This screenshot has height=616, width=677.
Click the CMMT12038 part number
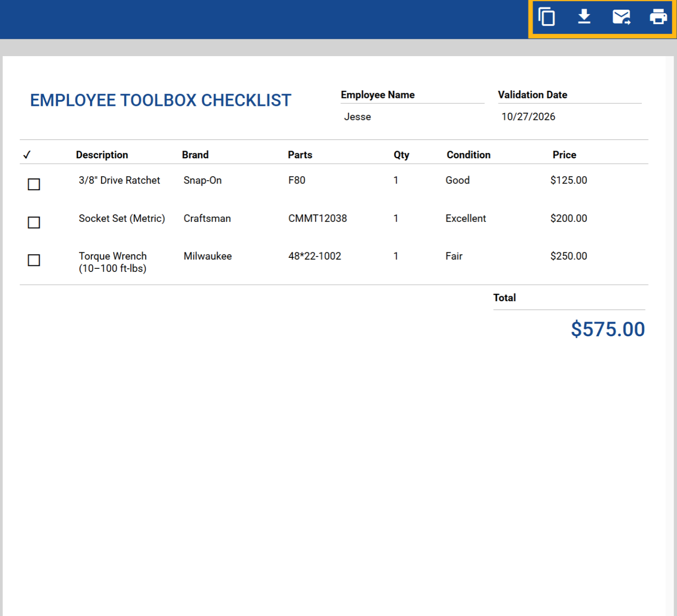[317, 219]
